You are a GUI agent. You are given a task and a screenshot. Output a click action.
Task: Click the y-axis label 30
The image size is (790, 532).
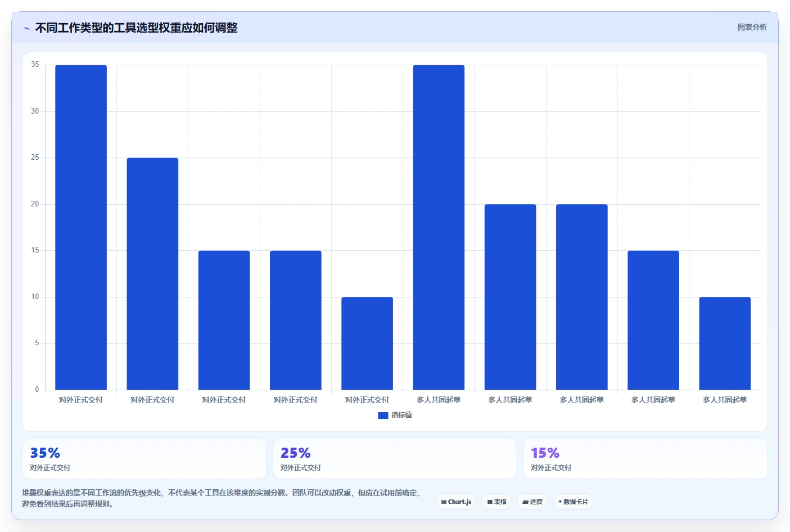coord(35,111)
